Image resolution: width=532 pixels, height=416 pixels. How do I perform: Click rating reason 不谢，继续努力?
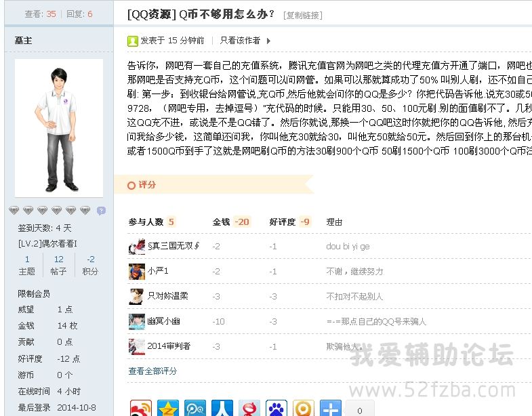pos(354,272)
